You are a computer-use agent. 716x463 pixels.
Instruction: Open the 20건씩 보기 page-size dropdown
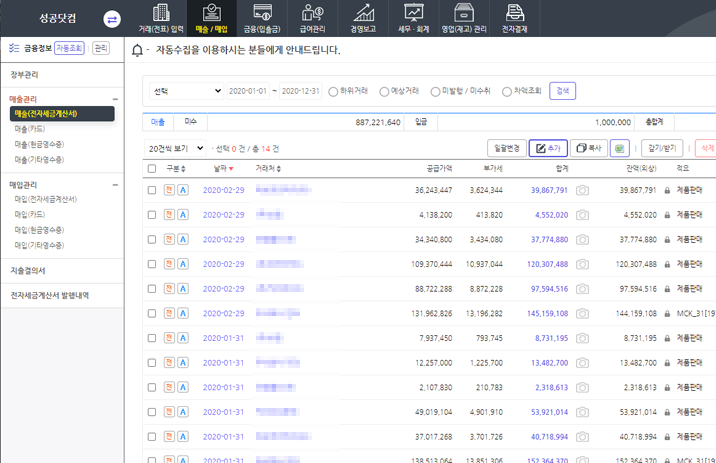[x=175, y=148]
